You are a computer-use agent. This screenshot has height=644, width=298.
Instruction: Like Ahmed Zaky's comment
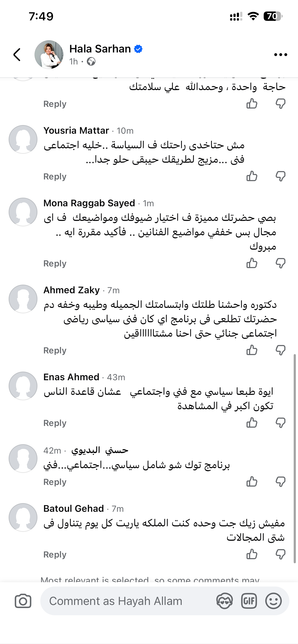tap(252, 350)
